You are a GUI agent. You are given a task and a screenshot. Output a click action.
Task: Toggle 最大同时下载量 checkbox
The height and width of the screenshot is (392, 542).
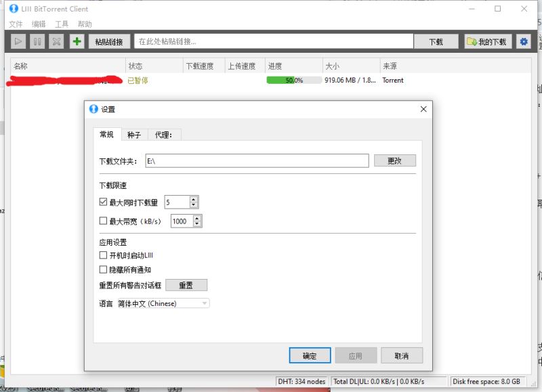click(103, 202)
